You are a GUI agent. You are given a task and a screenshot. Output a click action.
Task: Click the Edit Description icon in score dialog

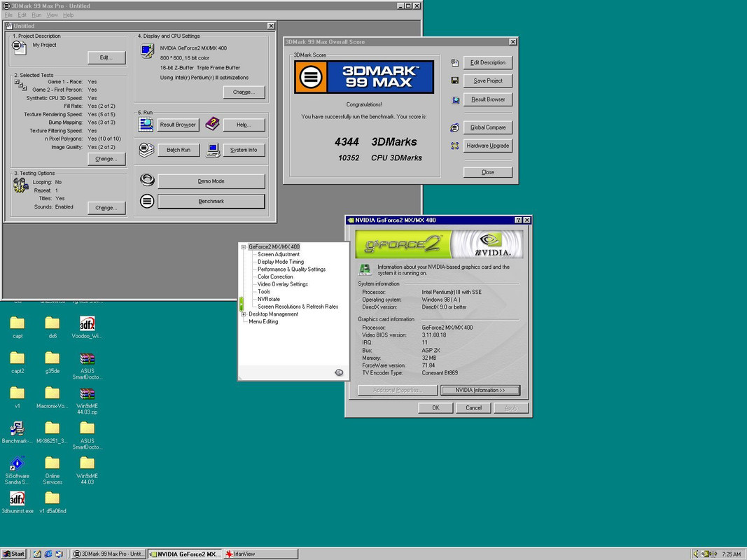pos(454,62)
